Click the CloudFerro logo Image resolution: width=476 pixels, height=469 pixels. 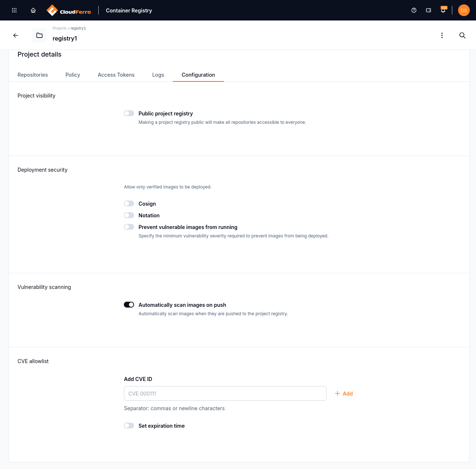click(69, 10)
